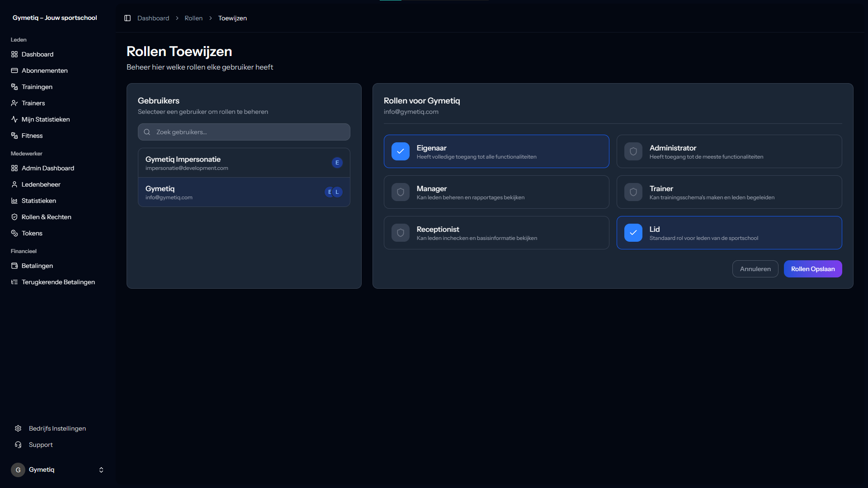
Task: Click the Standaard rol voor leden description
Action: tap(704, 238)
